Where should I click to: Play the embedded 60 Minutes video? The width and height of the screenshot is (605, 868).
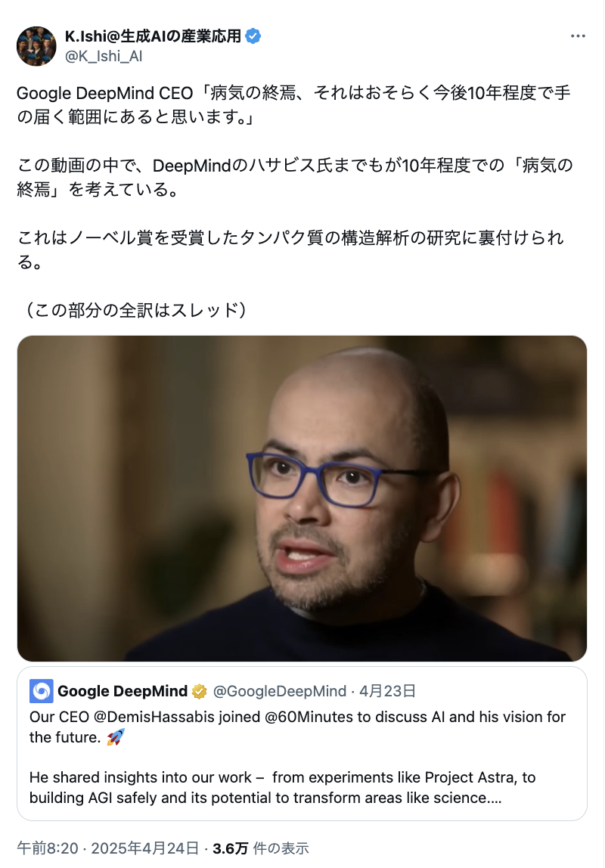point(302,498)
